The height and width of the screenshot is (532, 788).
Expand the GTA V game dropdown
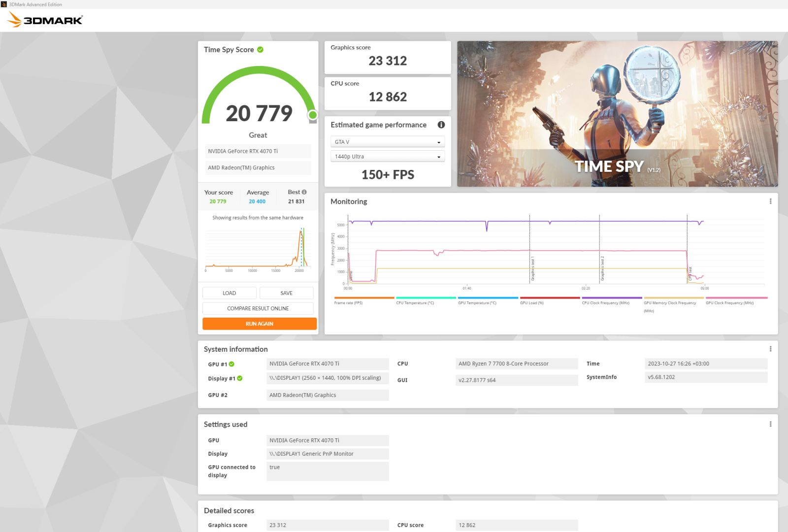pyautogui.click(x=388, y=142)
